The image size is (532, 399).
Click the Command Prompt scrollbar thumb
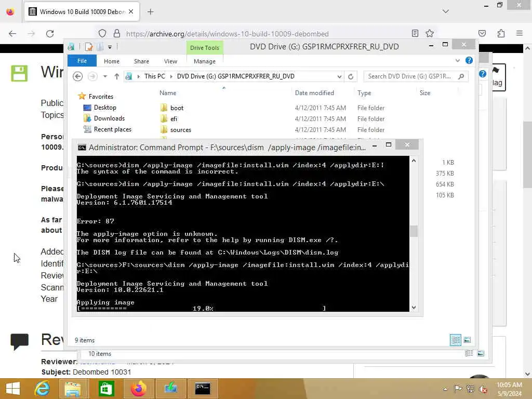click(414, 231)
